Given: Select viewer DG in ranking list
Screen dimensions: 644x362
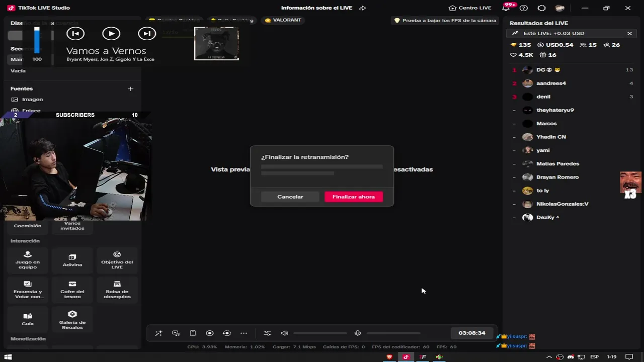Looking at the screenshot, I should (573, 70).
